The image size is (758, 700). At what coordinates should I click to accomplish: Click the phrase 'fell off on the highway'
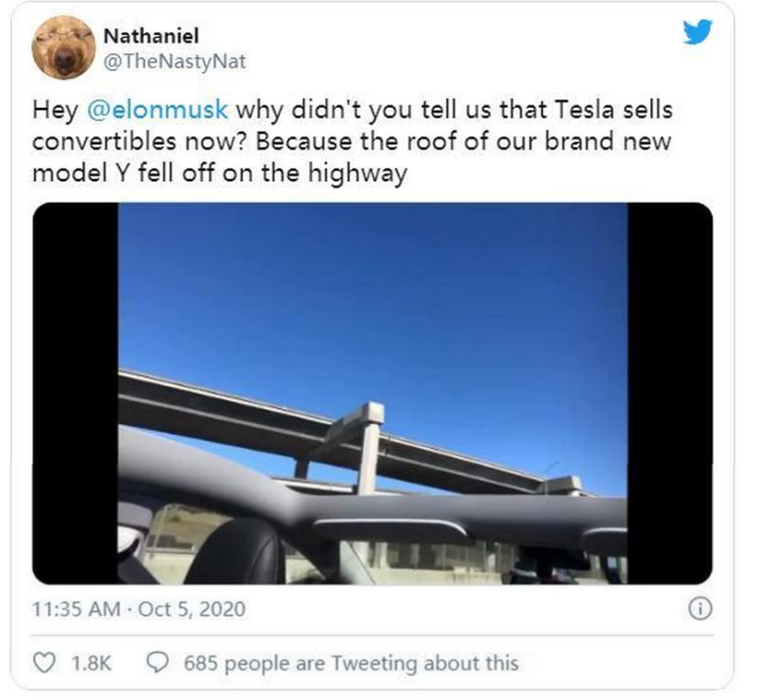(273, 173)
